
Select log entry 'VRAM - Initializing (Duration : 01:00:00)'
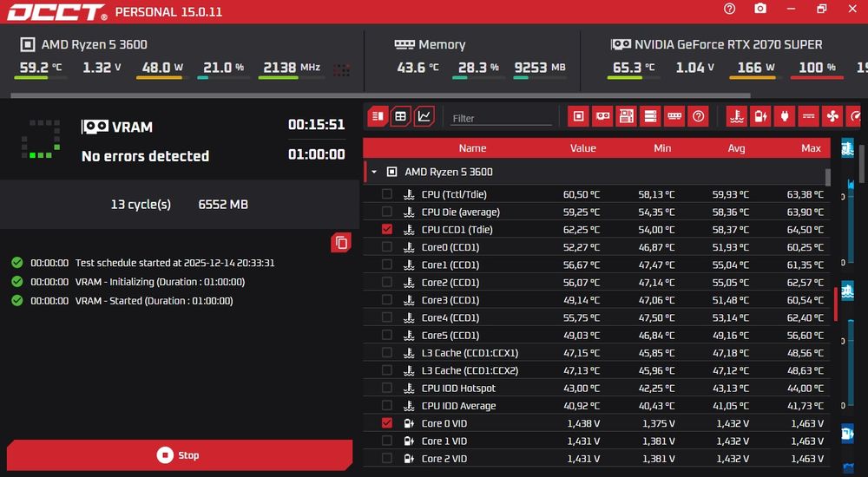point(160,282)
